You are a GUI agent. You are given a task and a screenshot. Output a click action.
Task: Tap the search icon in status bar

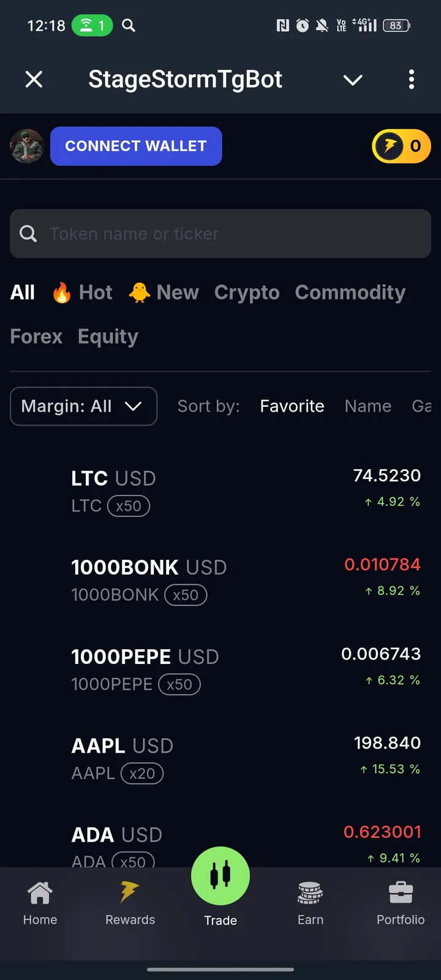(129, 26)
